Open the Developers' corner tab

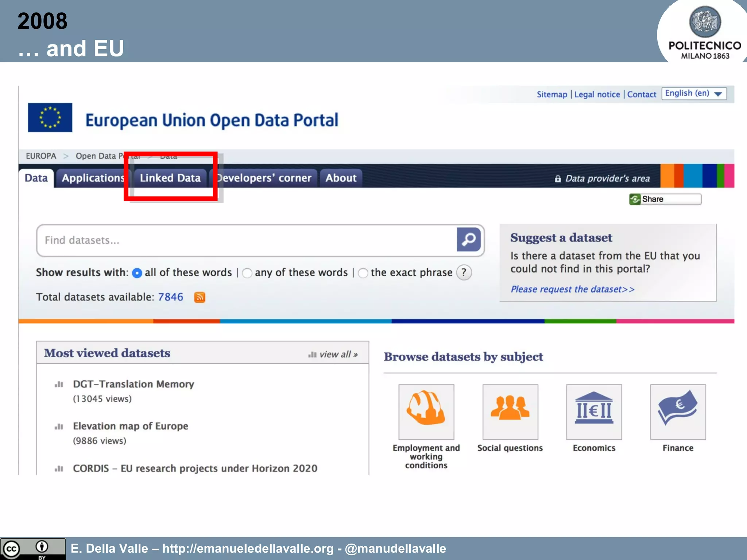pyautogui.click(x=264, y=178)
